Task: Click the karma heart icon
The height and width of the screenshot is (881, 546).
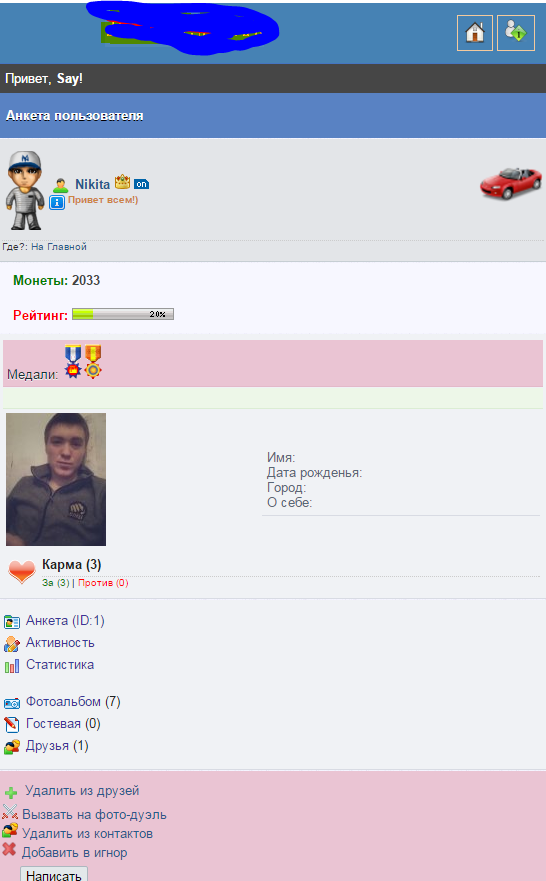Action: point(21,572)
